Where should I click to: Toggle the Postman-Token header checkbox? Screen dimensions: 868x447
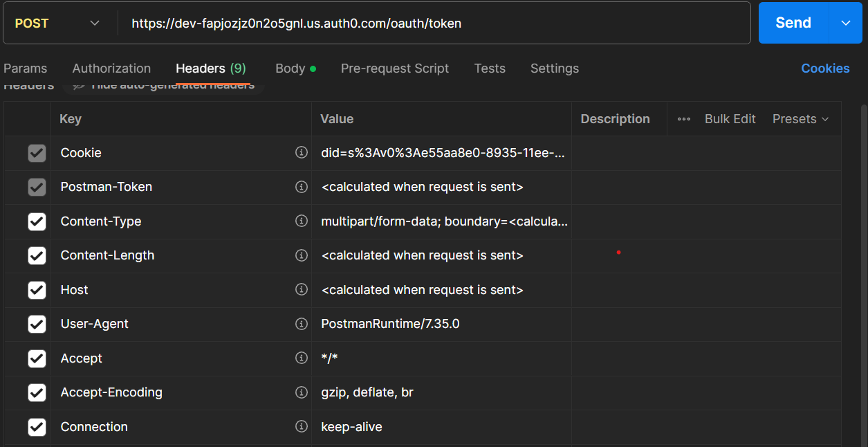point(37,187)
